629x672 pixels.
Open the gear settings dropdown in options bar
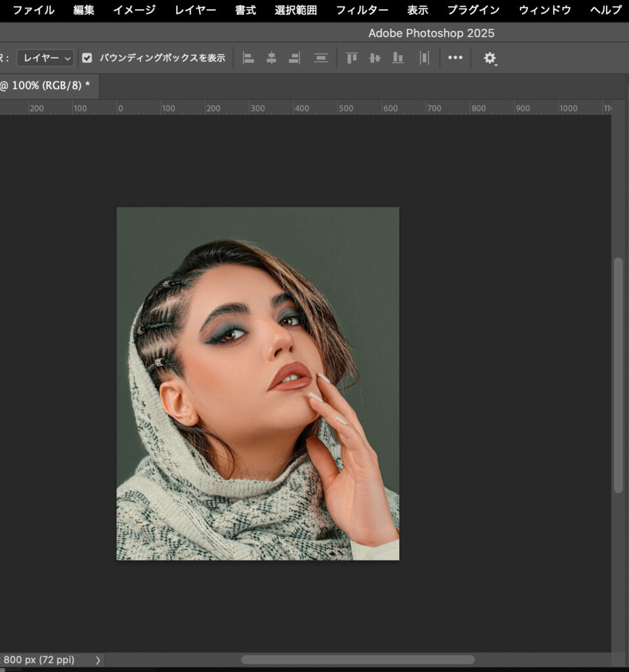tap(490, 58)
